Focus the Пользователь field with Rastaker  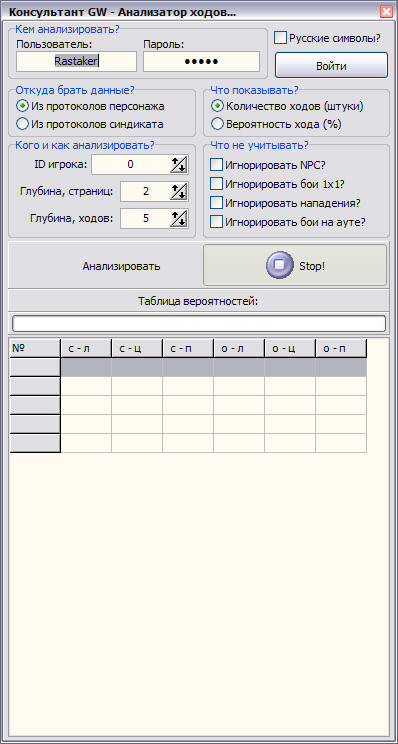click(x=76, y=62)
